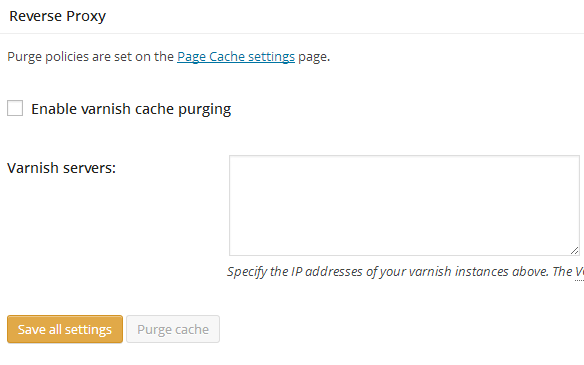The image size is (584, 365).
Task: Click the horizontal divider under Reverse Proxy
Action: [292, 34]
